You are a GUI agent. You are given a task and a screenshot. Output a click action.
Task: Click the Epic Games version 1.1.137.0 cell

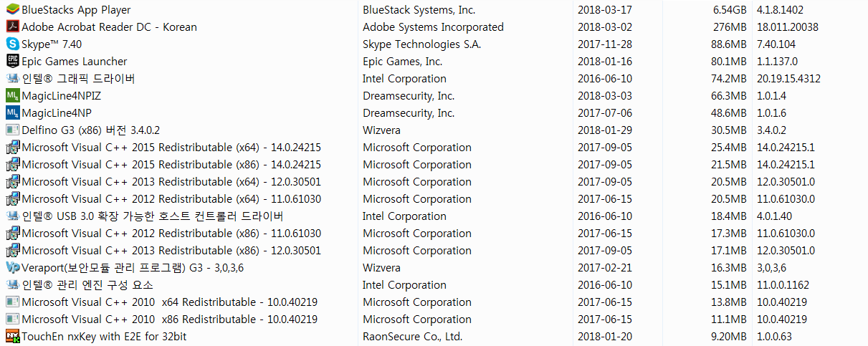click(777, 62)
